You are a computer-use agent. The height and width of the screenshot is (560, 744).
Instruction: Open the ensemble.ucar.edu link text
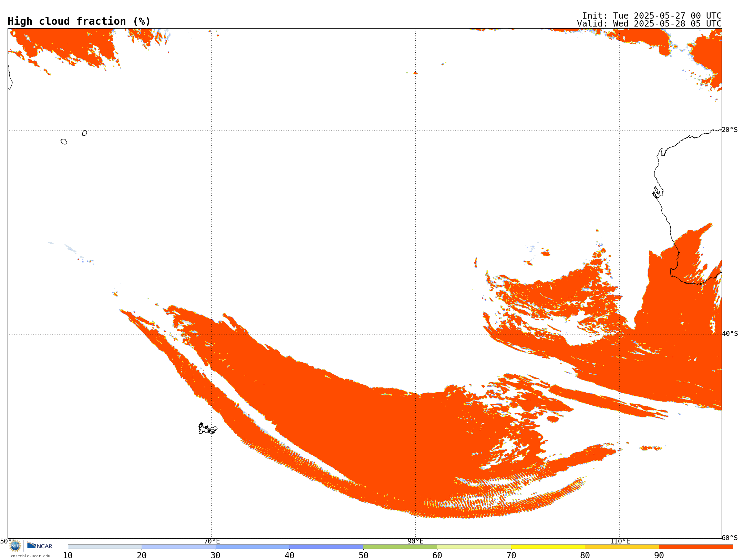point(30,556)
